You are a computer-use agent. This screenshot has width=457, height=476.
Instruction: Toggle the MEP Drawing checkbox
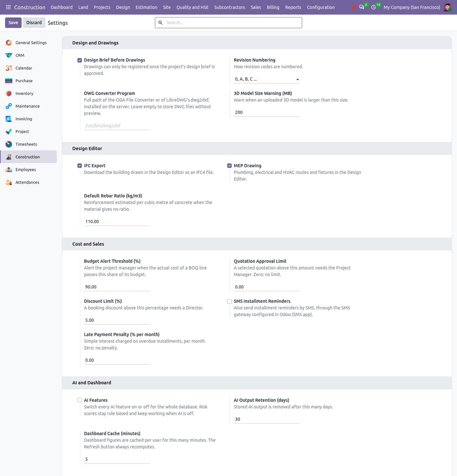229,166
